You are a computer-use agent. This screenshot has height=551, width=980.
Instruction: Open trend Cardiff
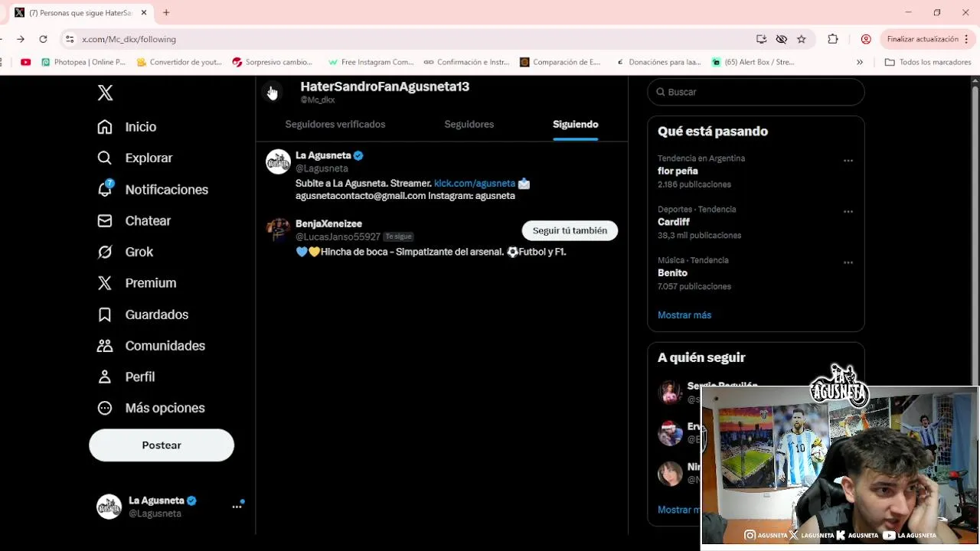[674, 222]
